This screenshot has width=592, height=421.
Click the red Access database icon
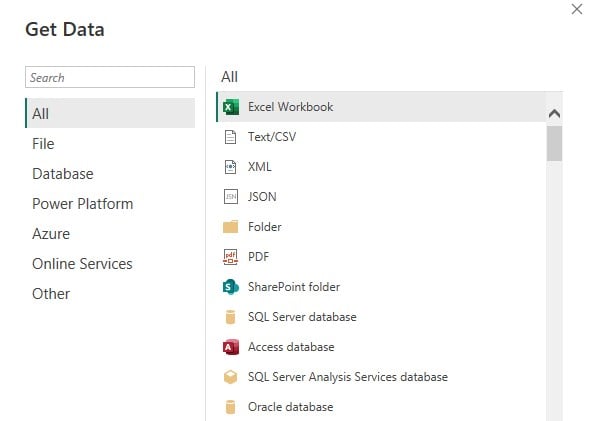click(231, 347)
